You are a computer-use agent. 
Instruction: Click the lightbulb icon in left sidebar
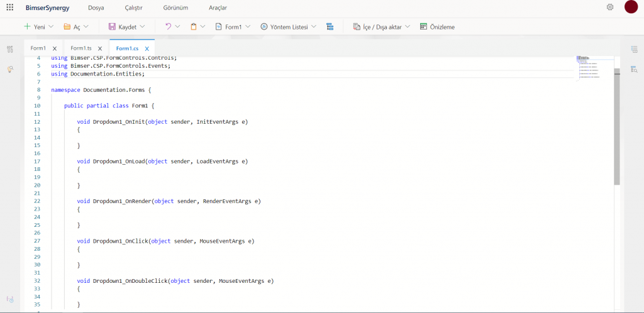pos(10,69)
